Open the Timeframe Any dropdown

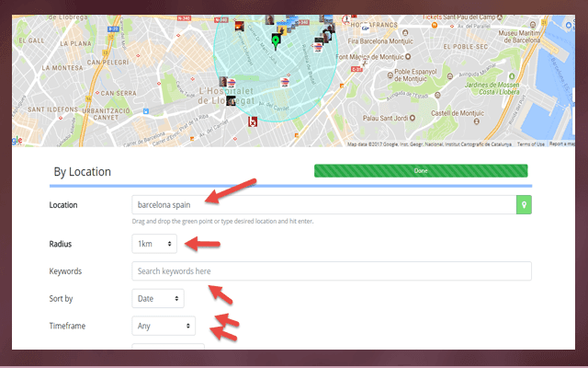point(163,326)
